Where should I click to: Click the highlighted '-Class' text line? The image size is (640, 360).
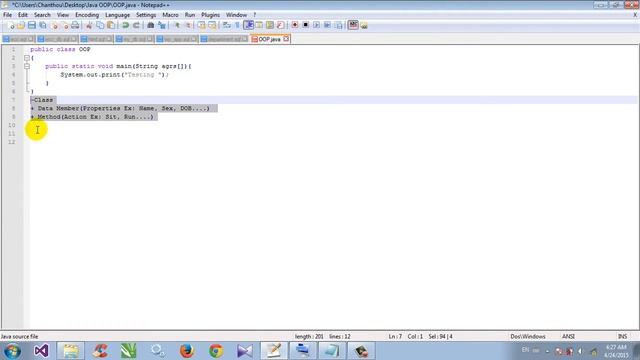[42, 100]
